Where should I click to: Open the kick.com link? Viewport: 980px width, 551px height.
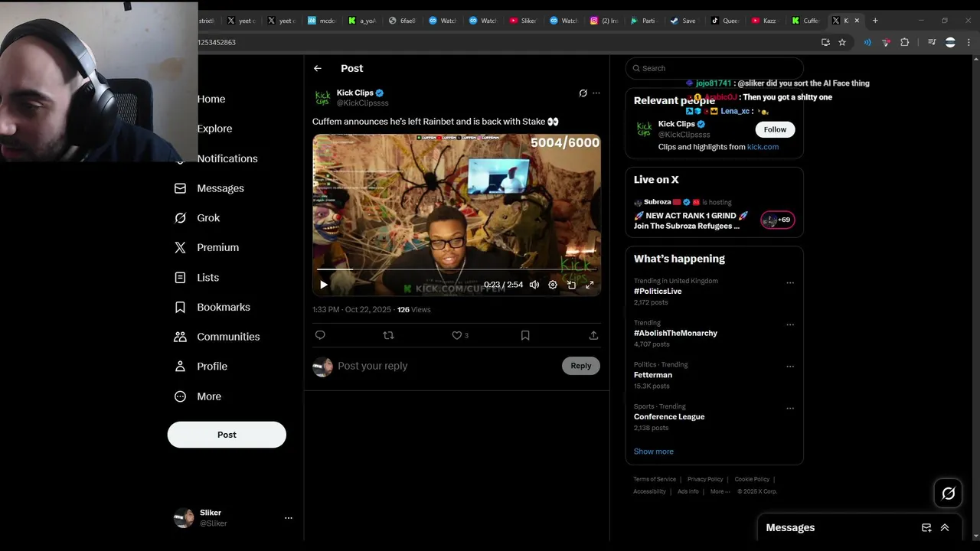coord(763,147)
